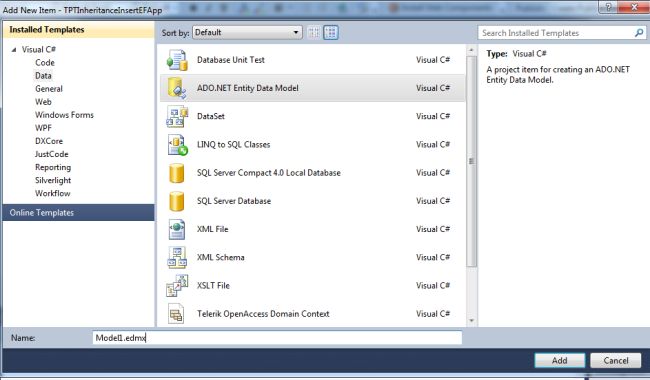The height and width of the screenshot is (380, 650).
Task: Click the 'XML Schema' label
Action: (221, 257)
